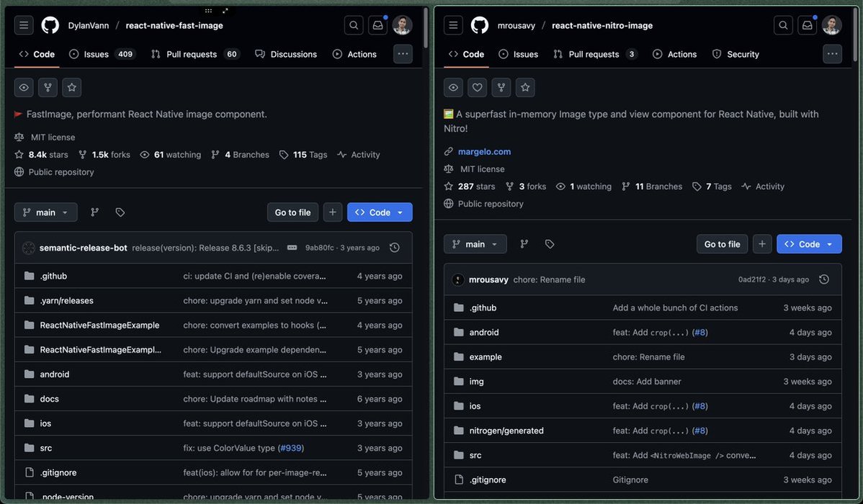863x504 pixels.
Task: Star the react-native-fast-image repo
Action: 72,88
